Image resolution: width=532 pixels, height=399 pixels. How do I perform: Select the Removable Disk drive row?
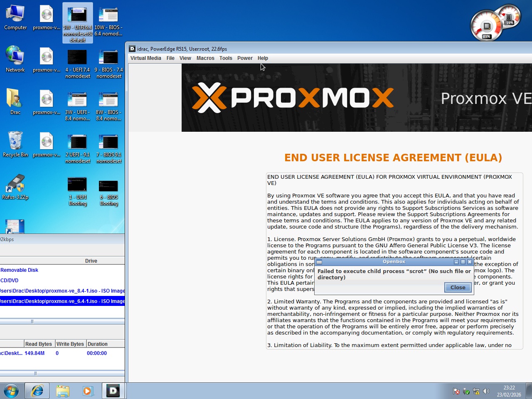[x=62, y=270]
